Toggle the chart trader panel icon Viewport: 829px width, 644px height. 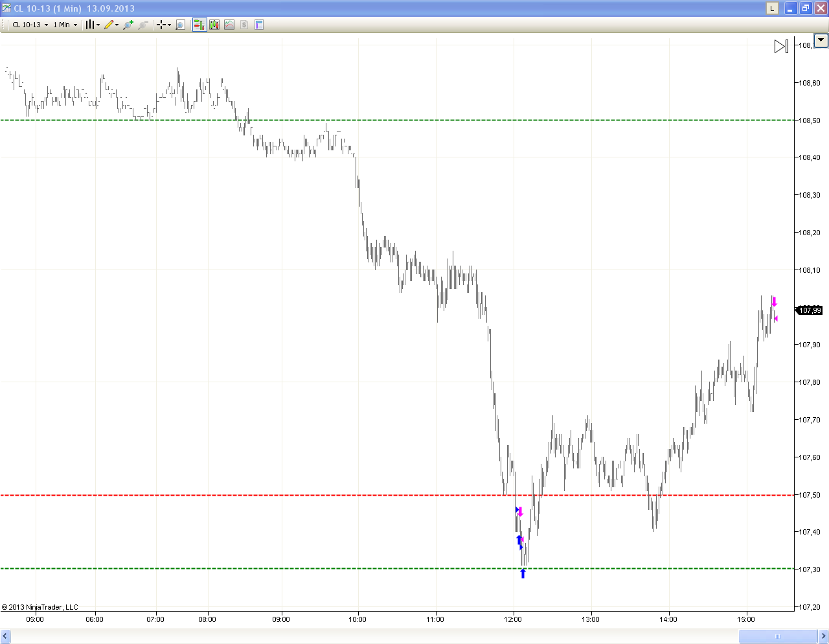coord(199,25)
